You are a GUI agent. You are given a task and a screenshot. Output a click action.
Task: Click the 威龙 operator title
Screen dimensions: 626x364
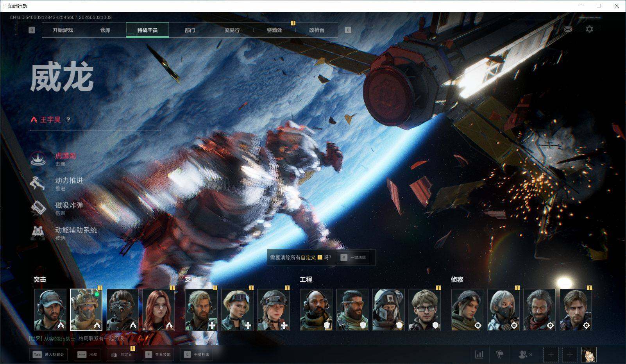pyautogui.click(x=62, y=78)
